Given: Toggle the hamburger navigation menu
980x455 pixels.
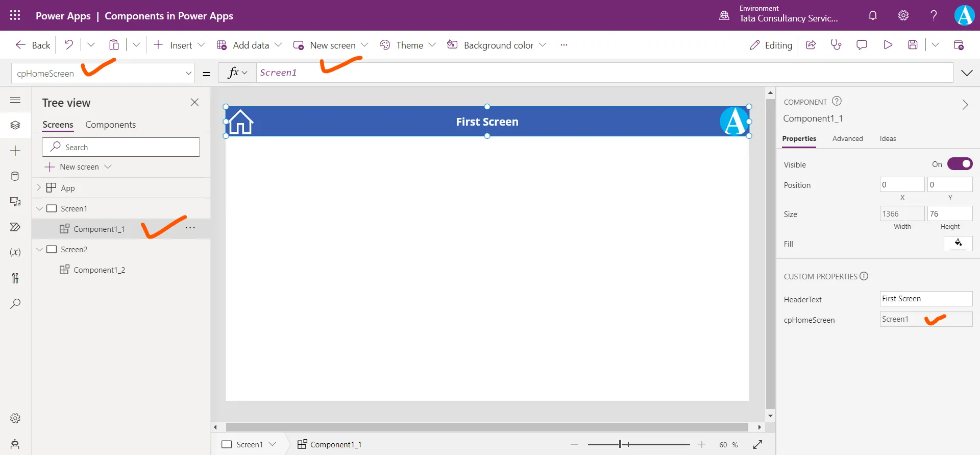Looking at the screenshot, I should 15,100.
